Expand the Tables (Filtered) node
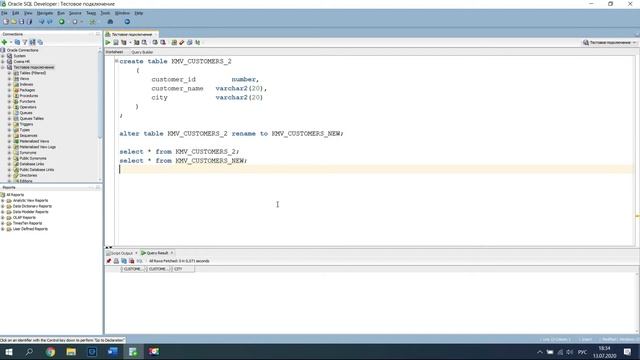The image size is (640, 360). coord(9,73)
